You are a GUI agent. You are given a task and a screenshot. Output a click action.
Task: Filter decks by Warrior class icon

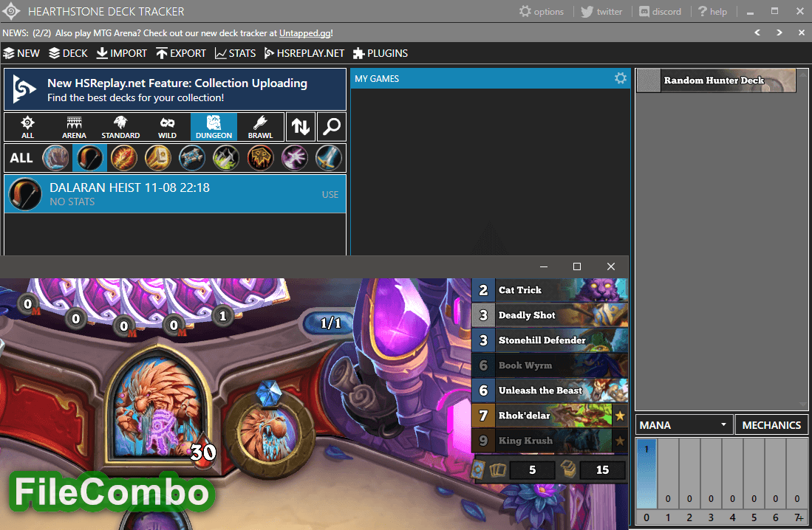click(329, 158)
